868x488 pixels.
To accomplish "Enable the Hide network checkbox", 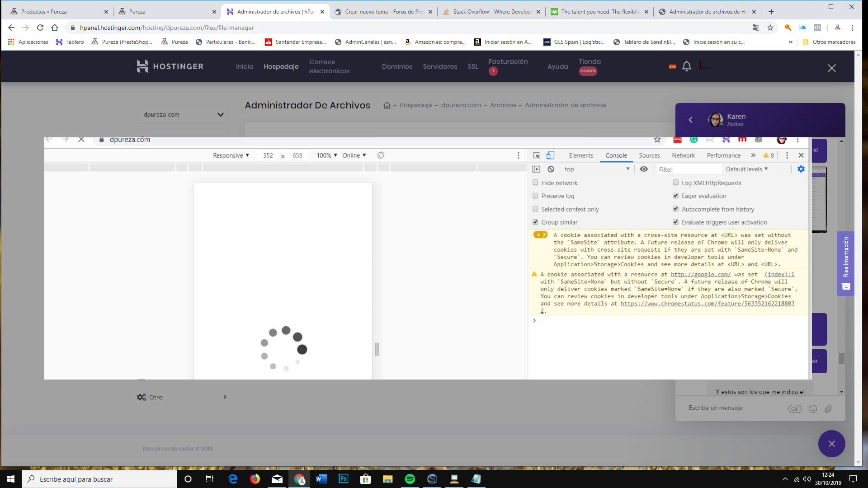I will [535, 183].
